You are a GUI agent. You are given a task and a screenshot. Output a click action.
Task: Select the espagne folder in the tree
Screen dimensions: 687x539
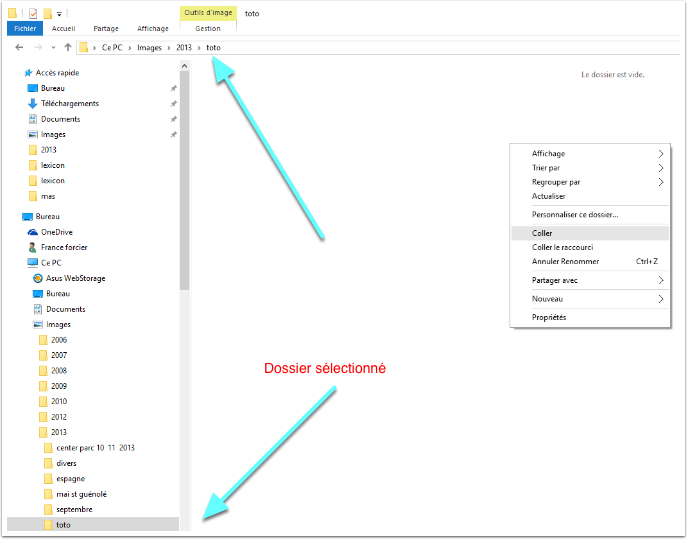coord(71,479)
